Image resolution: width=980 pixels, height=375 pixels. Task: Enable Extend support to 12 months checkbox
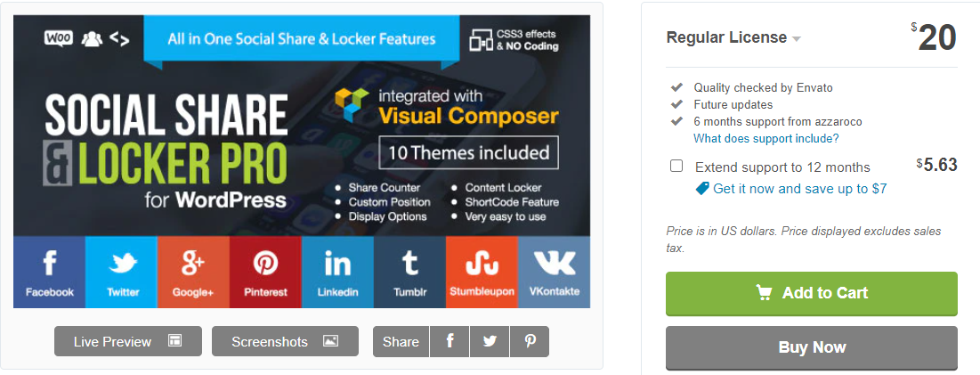point(676,167)
